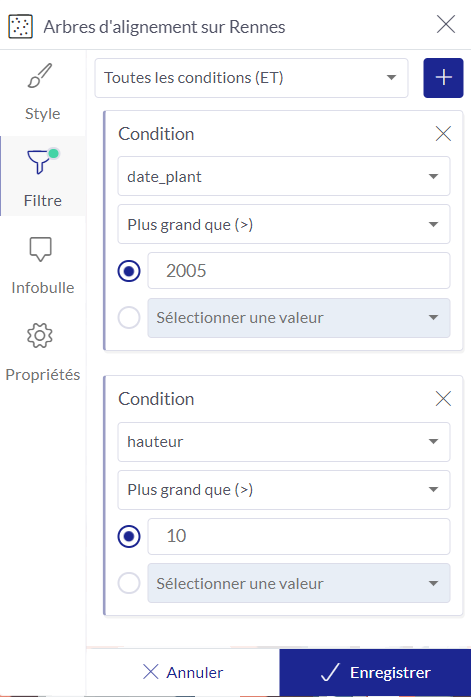The image size is (471, 697).
Task: Click the Enregistrer button
Action: click(375, 672)
